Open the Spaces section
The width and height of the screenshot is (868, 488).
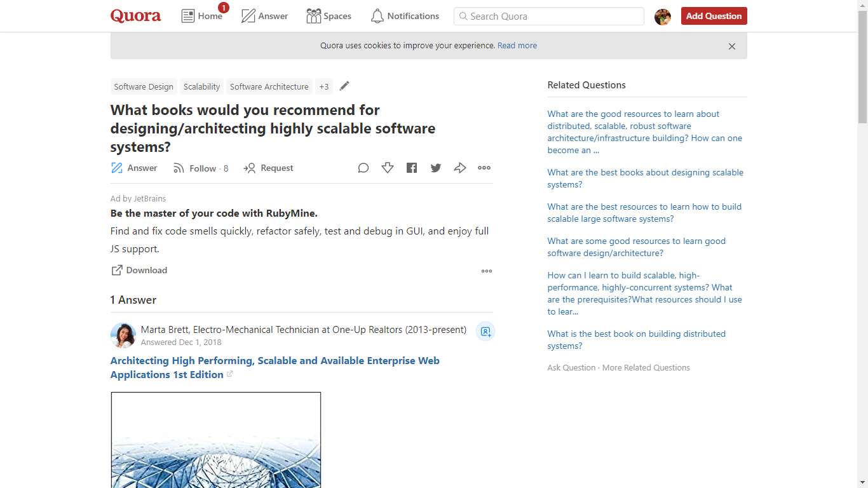[x=329, y=16]
